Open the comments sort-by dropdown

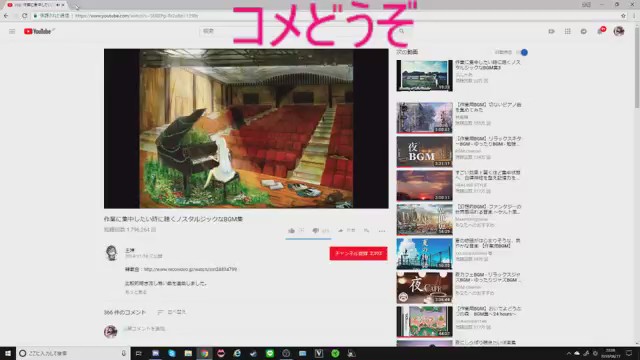tap(171, 312)
